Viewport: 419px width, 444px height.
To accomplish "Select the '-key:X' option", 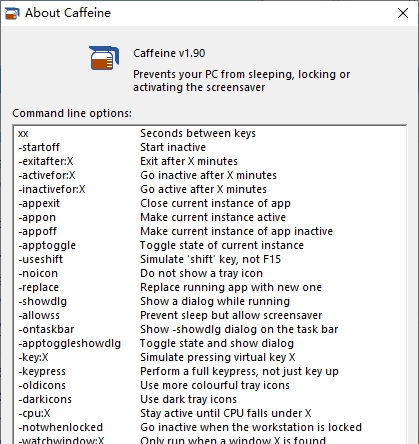I will pyautogui.click(x=33, y=357).
